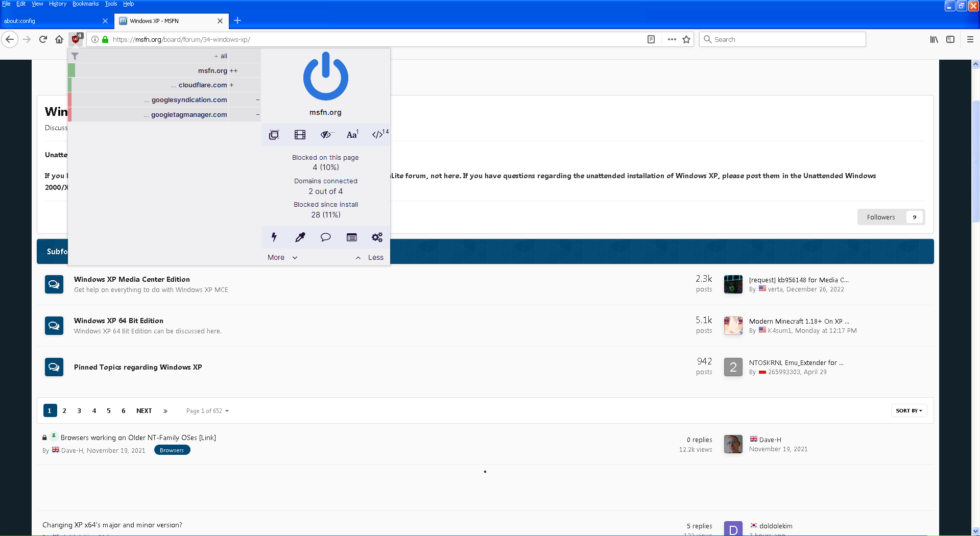Jump to last page double-chevron

[x=165, y=410]
